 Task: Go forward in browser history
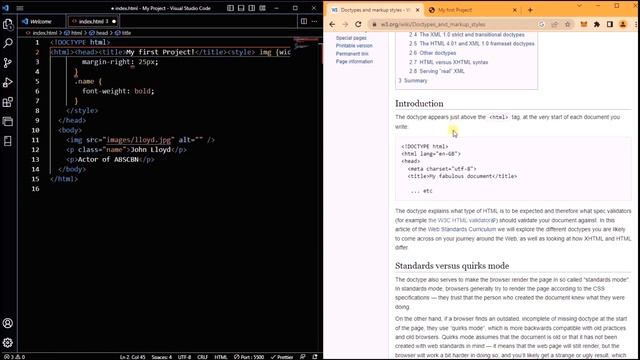point(345,24)
